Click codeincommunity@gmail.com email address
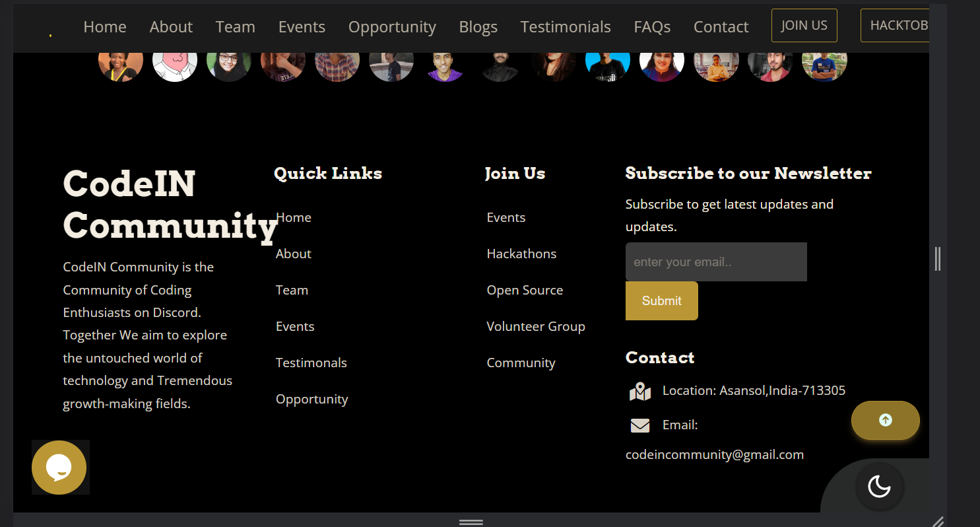Screen dimensions: 980x527 pyautogui.click(x=715, y=454)
